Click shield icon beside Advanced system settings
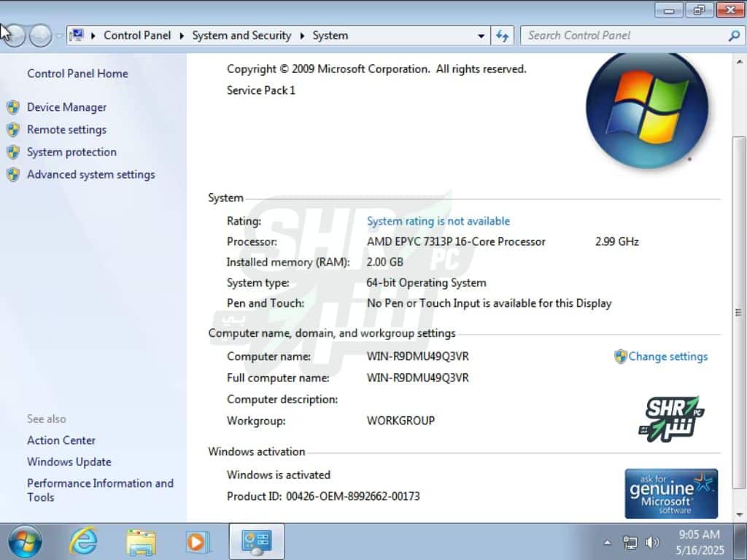The width and height of the screenshot is (747, 560). point(13,174)
